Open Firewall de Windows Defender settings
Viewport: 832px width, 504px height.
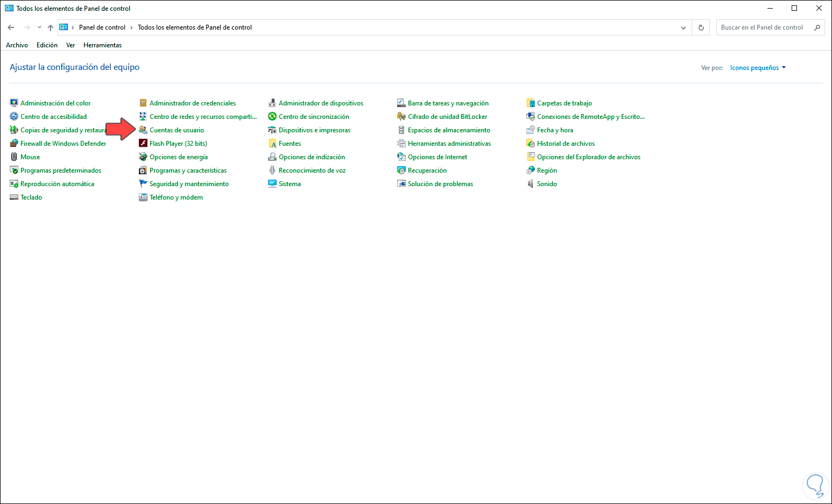coord(62,143)
